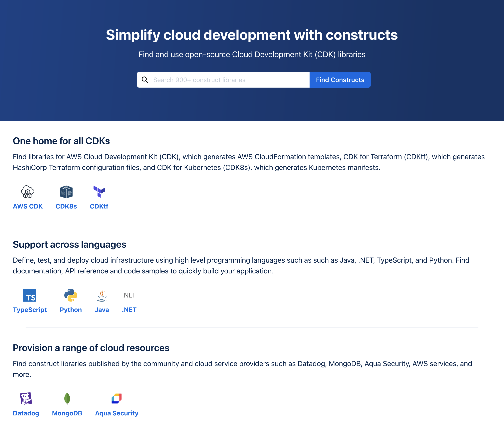The height and width of the screenshot is (431, 504).
Task: Click the CDK8s cube icon
Action: [x=66, y=192]
